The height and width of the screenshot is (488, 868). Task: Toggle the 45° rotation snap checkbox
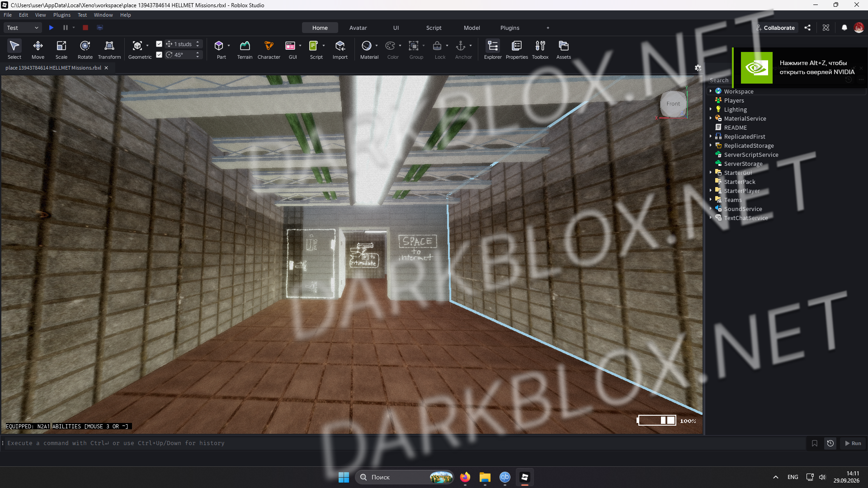coord(159,55)
